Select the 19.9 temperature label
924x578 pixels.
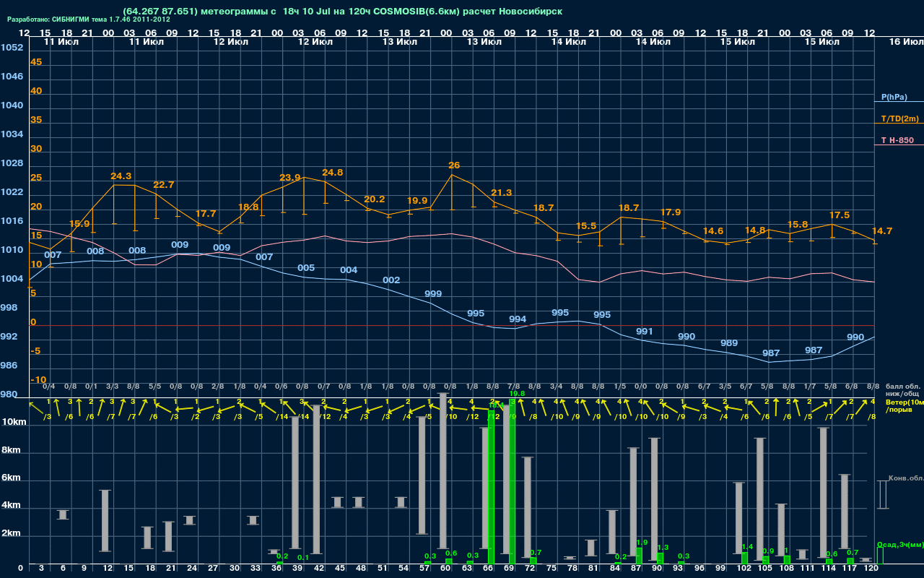pos(417,201)
